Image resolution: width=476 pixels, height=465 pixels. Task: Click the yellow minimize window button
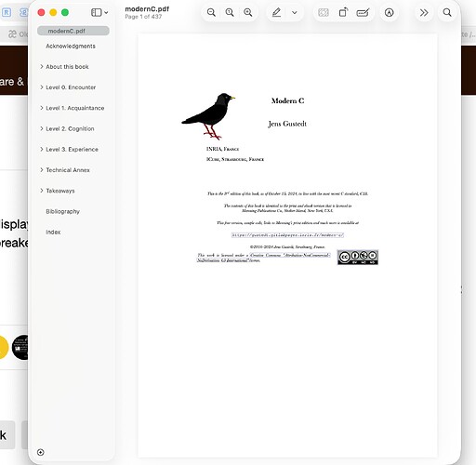coord(53,12)
